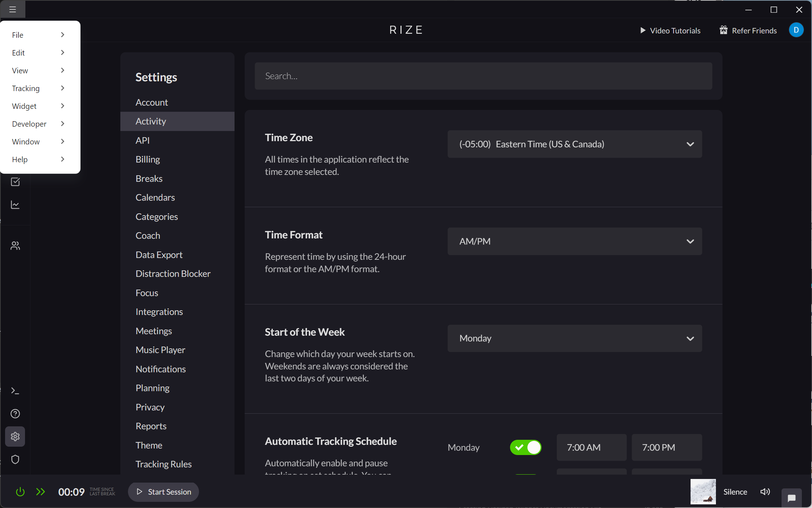The height and width of the screenshot is (508, 812).
Task: Change Start of the Week from Monday
Action: pos(575,338)
